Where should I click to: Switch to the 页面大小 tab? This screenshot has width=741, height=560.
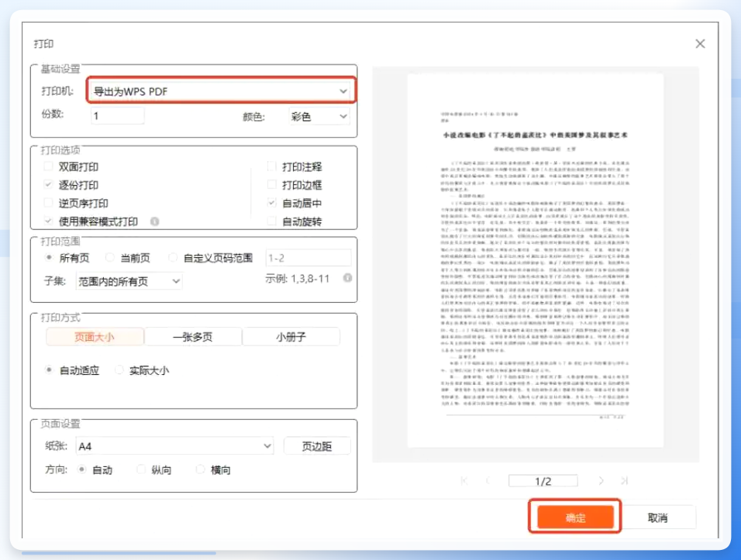[x=95, y=337]
